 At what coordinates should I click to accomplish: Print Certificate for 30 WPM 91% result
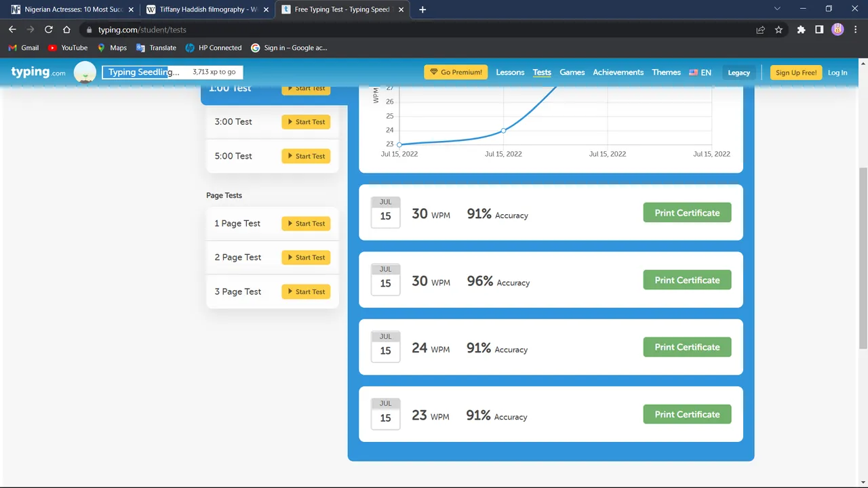coord(687,213)
